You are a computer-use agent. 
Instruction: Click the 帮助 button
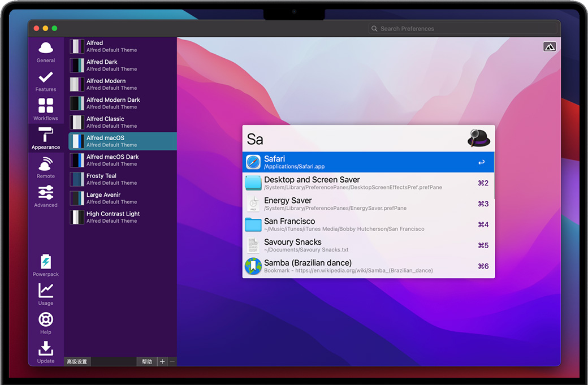146,361
